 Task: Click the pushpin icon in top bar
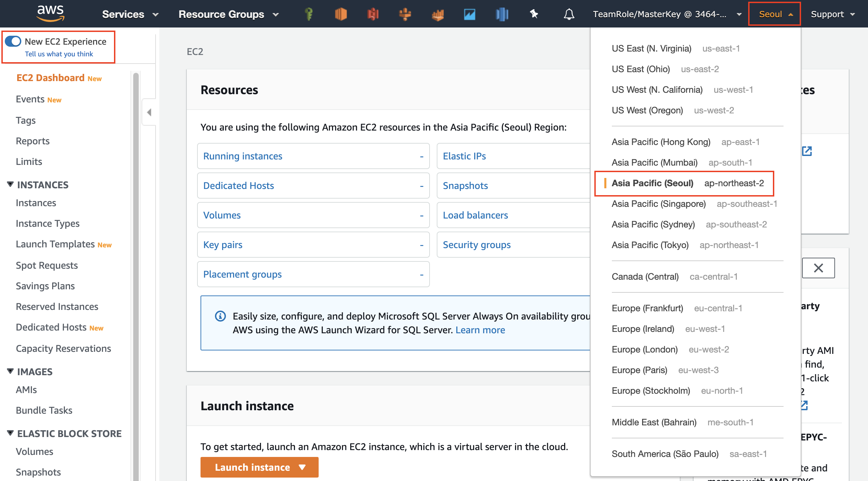[534, 14]
